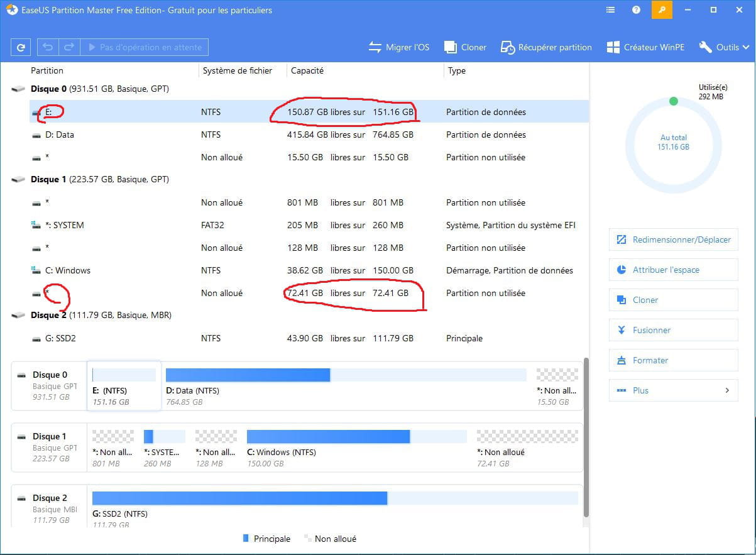Select the 15.50 GB unallocated row
Screen dimensions: 756x555
point(309,157)
